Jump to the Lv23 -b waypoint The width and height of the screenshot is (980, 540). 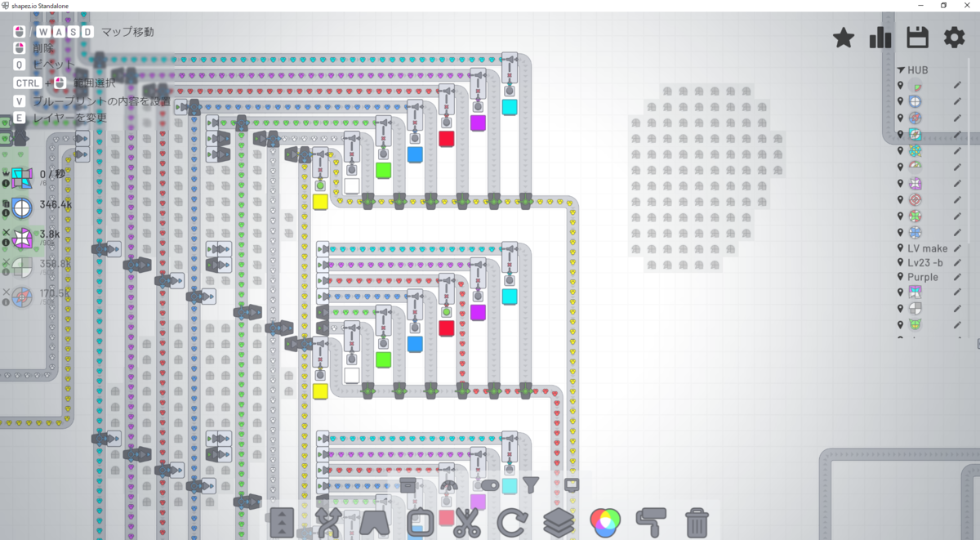point(925,263)
